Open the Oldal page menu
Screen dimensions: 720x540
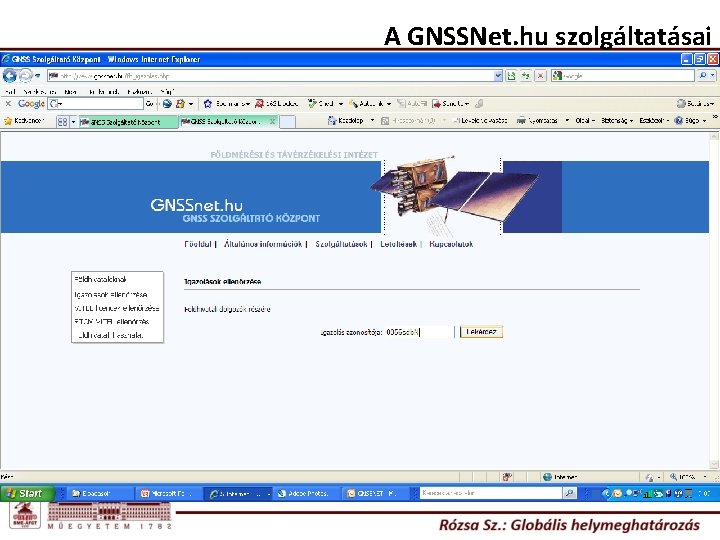coord(585,121)
